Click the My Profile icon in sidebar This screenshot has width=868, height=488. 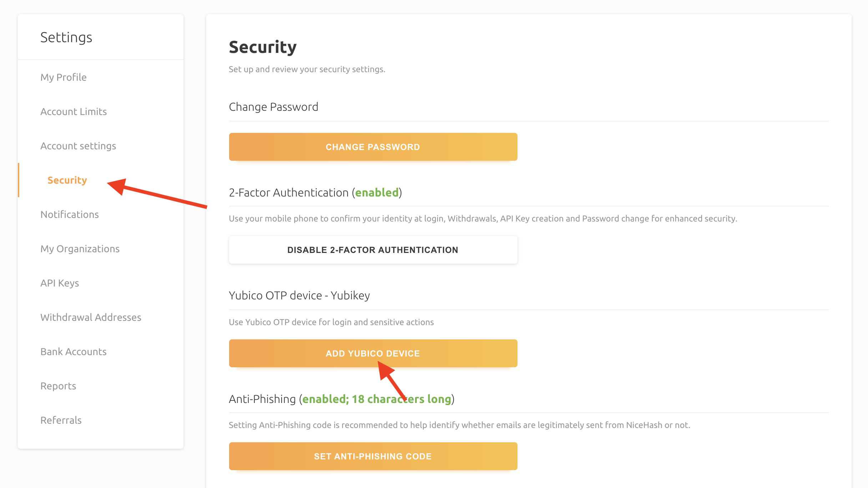point(63,77)
